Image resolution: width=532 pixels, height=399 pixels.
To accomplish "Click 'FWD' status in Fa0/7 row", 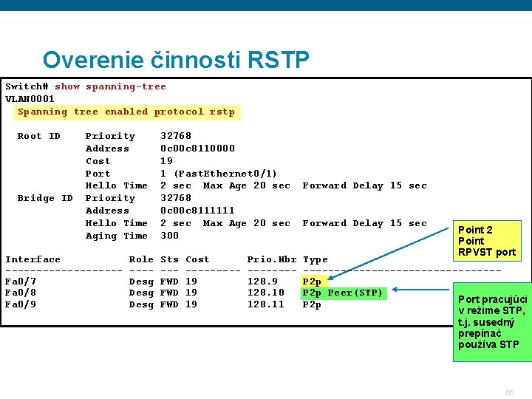I will [169, 282].
